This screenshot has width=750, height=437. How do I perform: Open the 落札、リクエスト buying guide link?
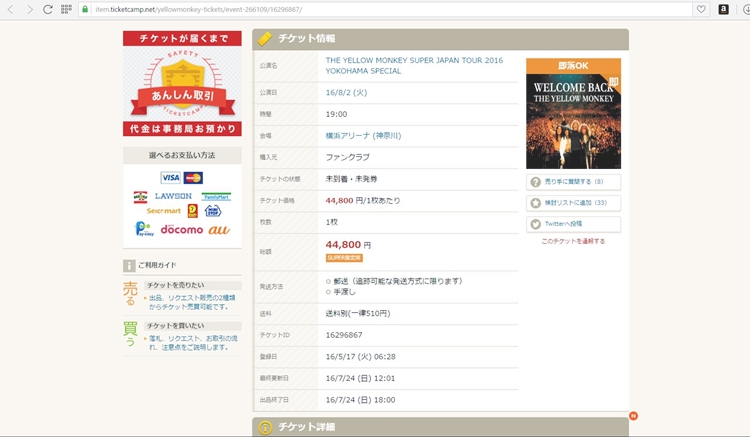pyautogui.click(x=190, y=343)
